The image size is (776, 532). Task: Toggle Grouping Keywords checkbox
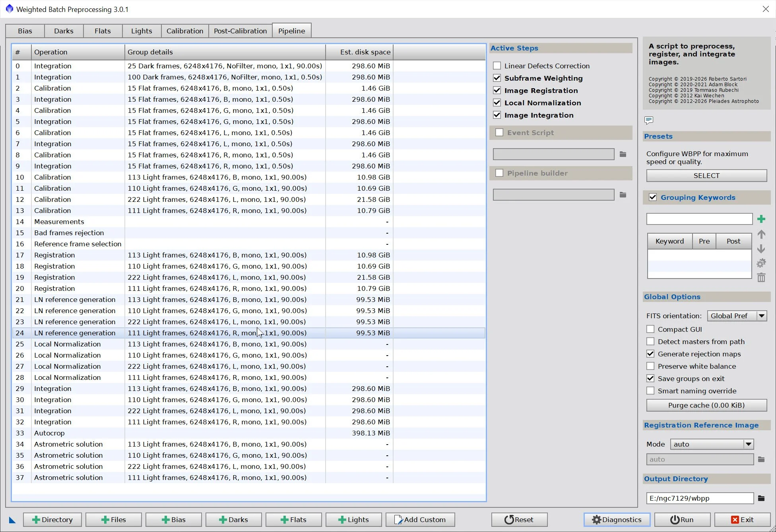pos(653,197)
